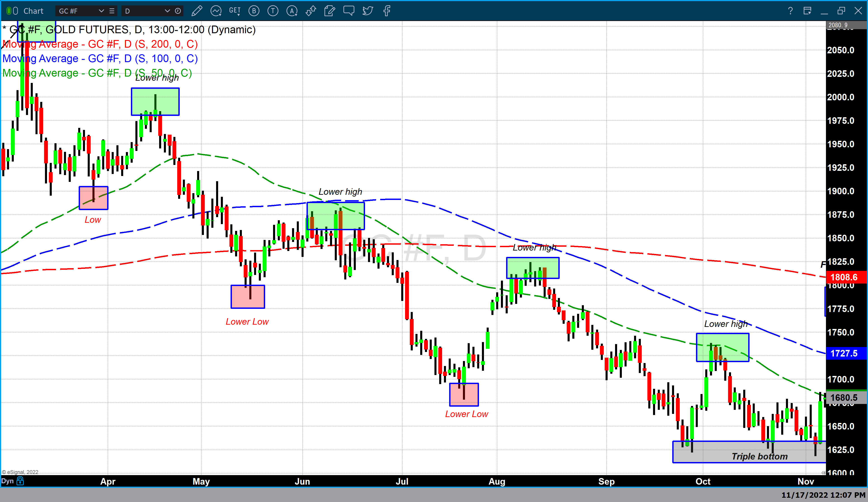Open the D interval dropdown
Image resolution: width=868 pixels, height=502 pixels.
168,11
